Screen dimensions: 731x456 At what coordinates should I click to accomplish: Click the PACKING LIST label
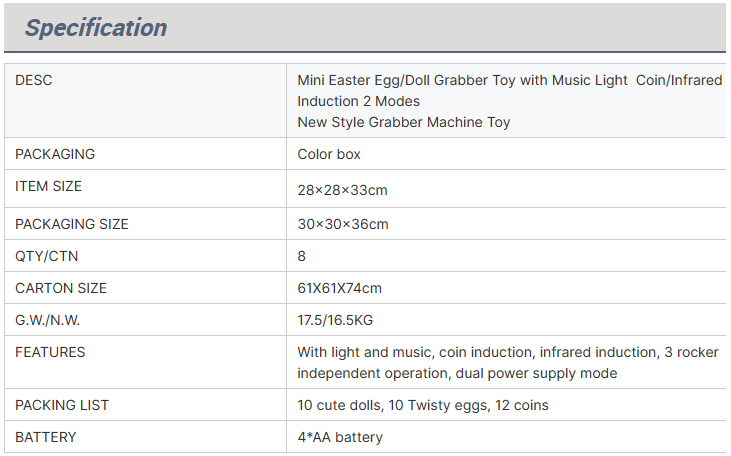click(62, 406)
